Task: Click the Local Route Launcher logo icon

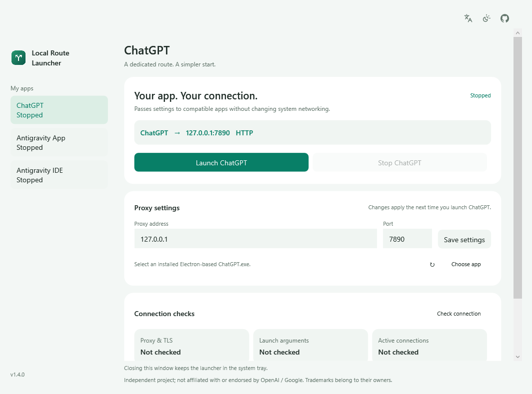Action: (x=18, y=57)
